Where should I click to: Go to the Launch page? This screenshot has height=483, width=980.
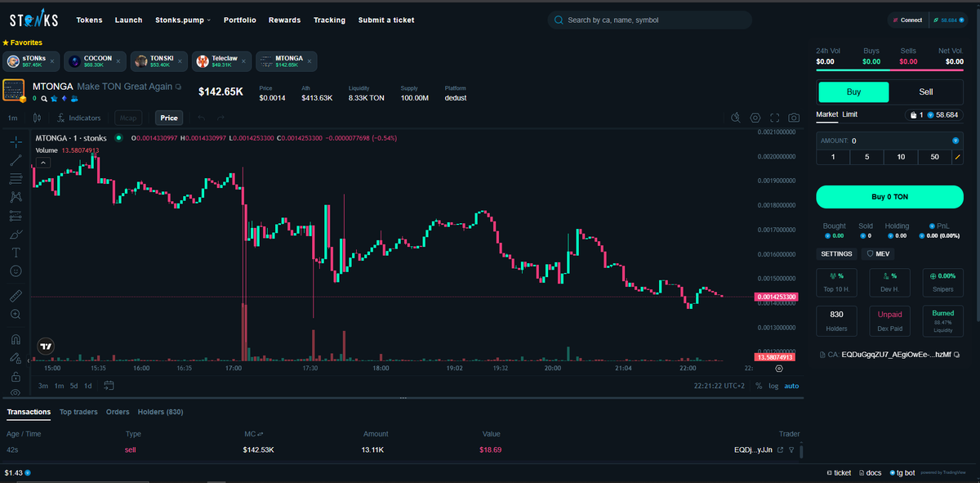click(x=128, y=20)
